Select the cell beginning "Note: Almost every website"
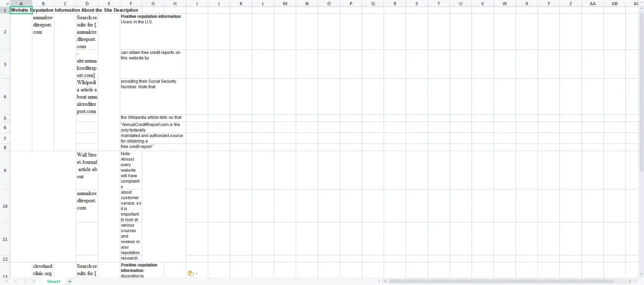This screenshot has width=644, height=285. click(x=131, y=170)
